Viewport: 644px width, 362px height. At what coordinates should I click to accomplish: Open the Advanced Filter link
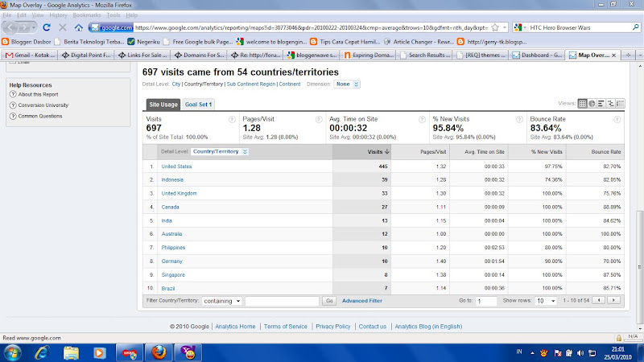click(x=361, y=301)
